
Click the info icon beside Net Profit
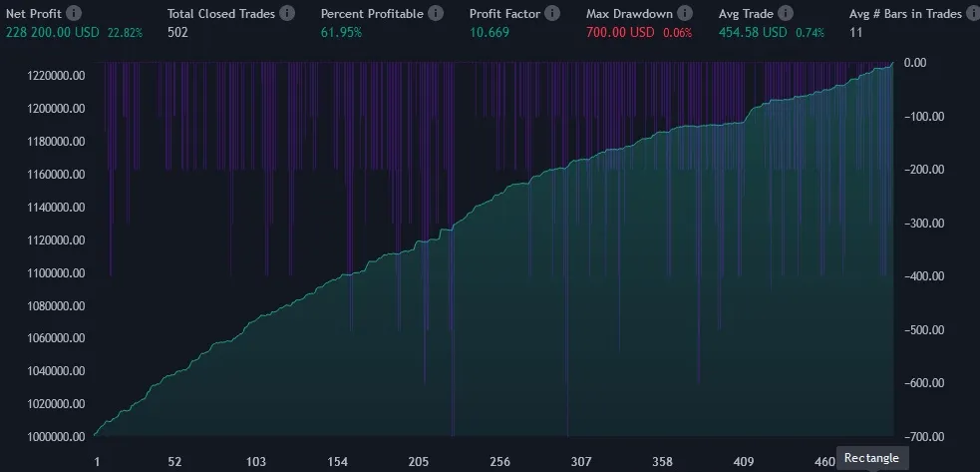tap(75, 14)
